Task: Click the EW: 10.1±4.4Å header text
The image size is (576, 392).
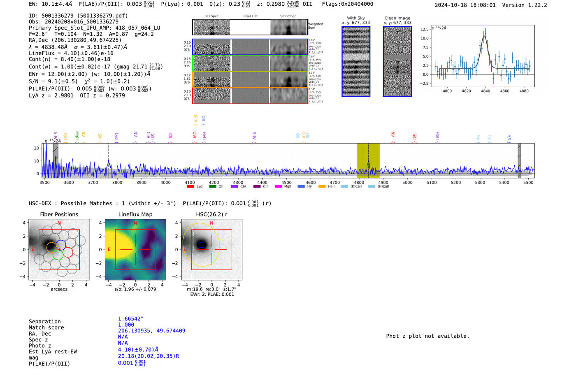Action: click(x=51, y=4)
